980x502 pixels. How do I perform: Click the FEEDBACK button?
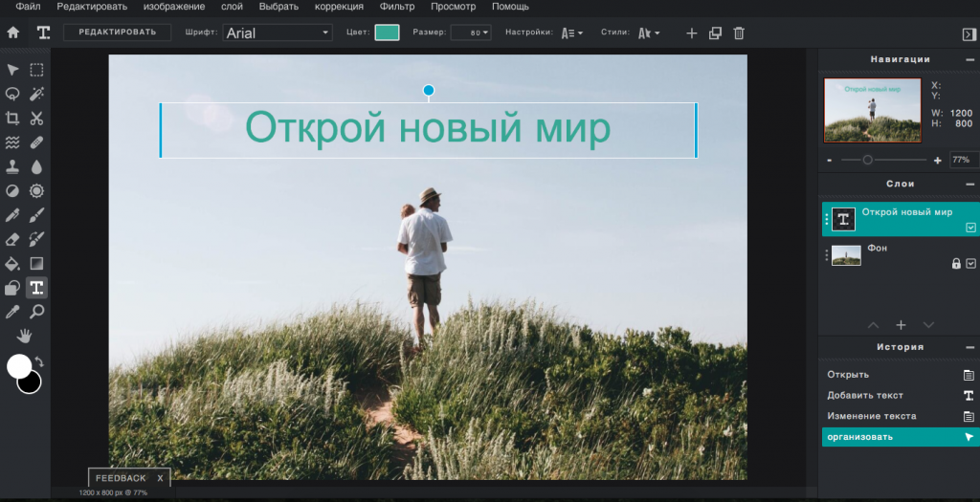coord(121,478)
